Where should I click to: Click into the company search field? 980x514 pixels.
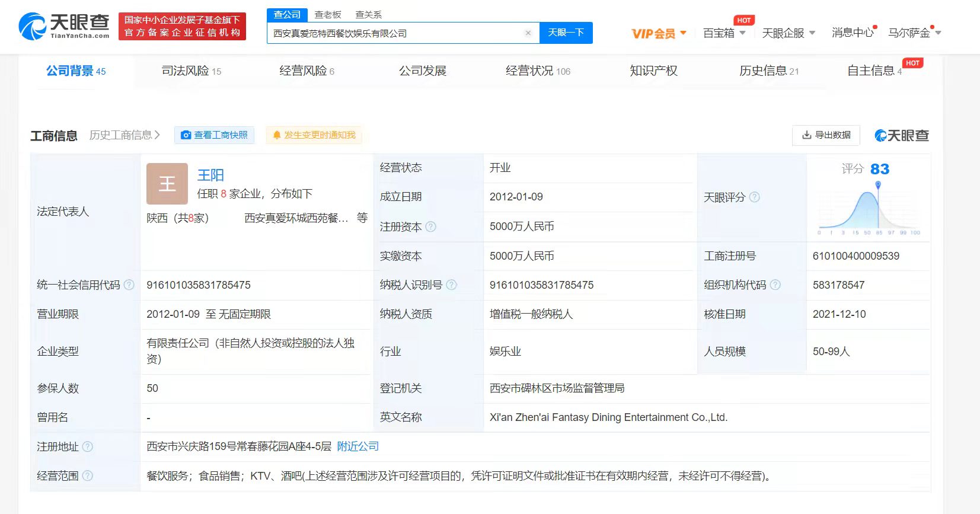pos(394,33)
